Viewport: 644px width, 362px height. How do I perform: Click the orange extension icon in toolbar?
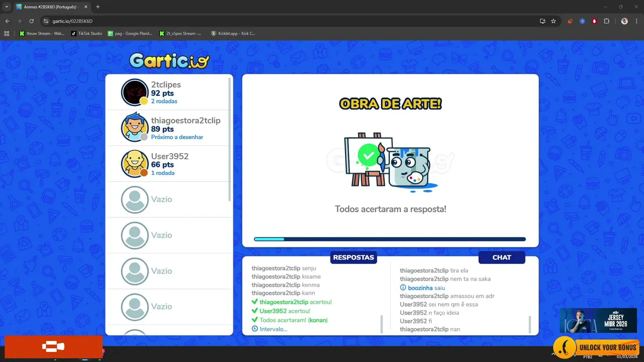(570, 21)
